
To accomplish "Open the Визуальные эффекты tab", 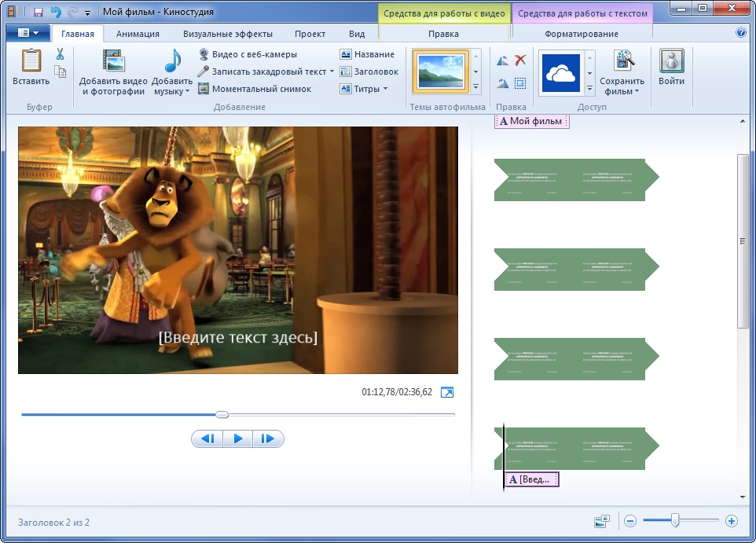I will 227,34.
